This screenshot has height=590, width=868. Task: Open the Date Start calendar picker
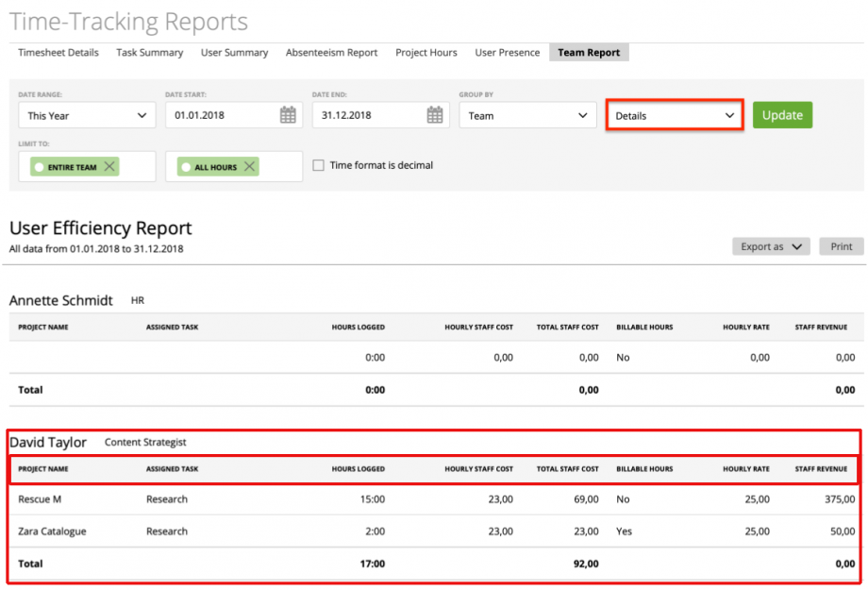tap(287, 114)
